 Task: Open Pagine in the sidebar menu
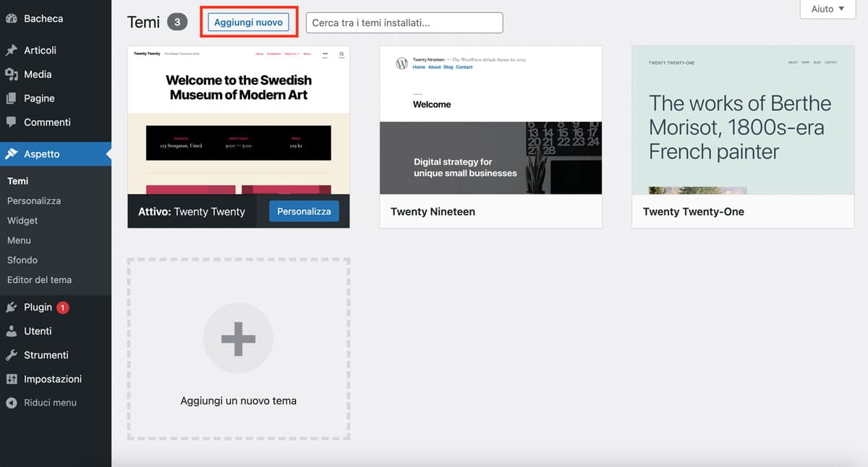pyautogui.click(x=56, y=98)
